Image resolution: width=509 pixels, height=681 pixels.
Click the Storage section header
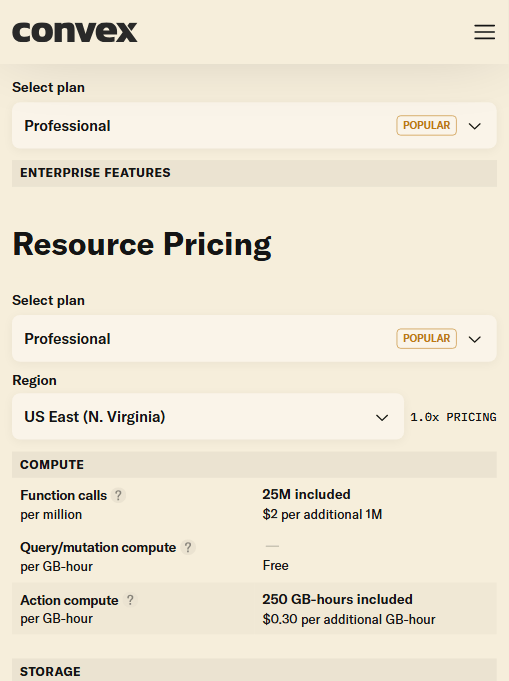[x=254, y=670]
